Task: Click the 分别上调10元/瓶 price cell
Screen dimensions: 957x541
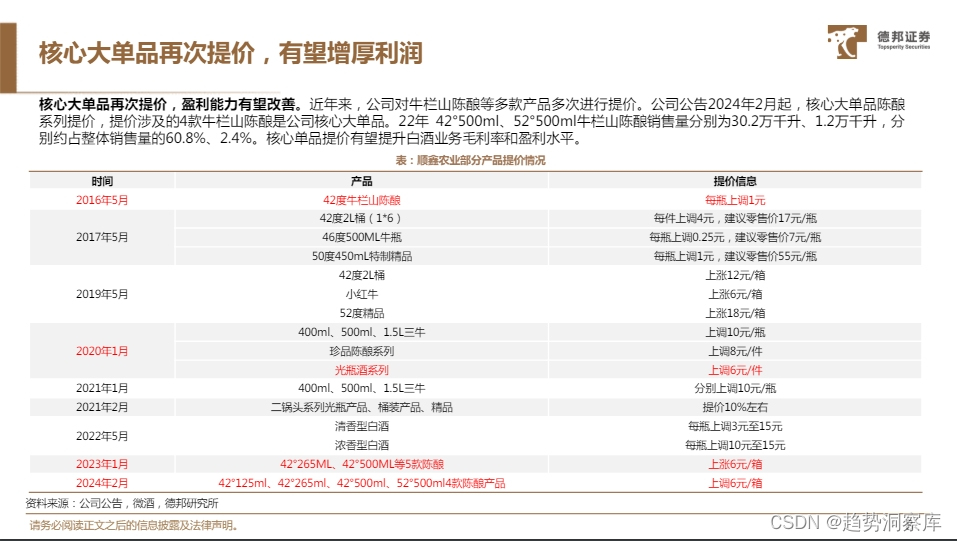Action: (735, 388)
